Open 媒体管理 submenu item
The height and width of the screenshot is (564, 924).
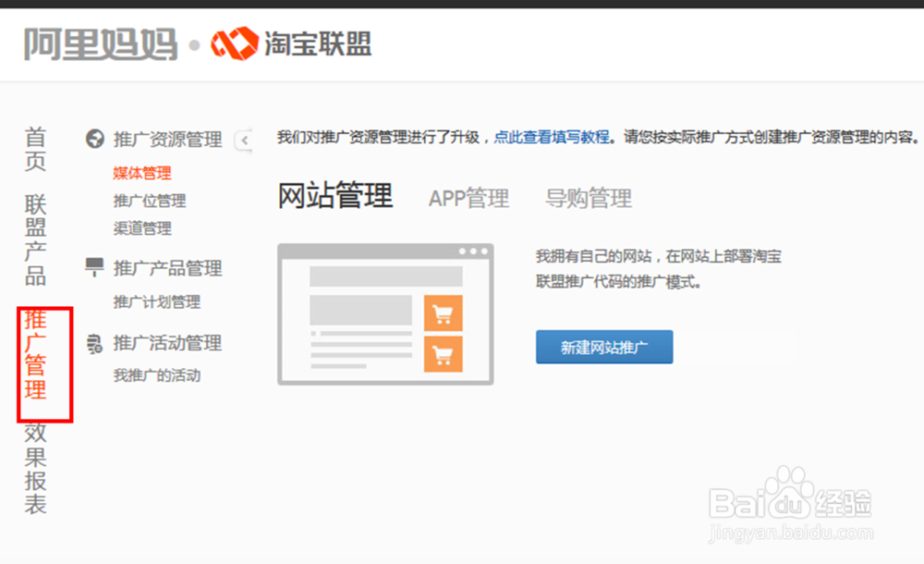click(142, 173)
